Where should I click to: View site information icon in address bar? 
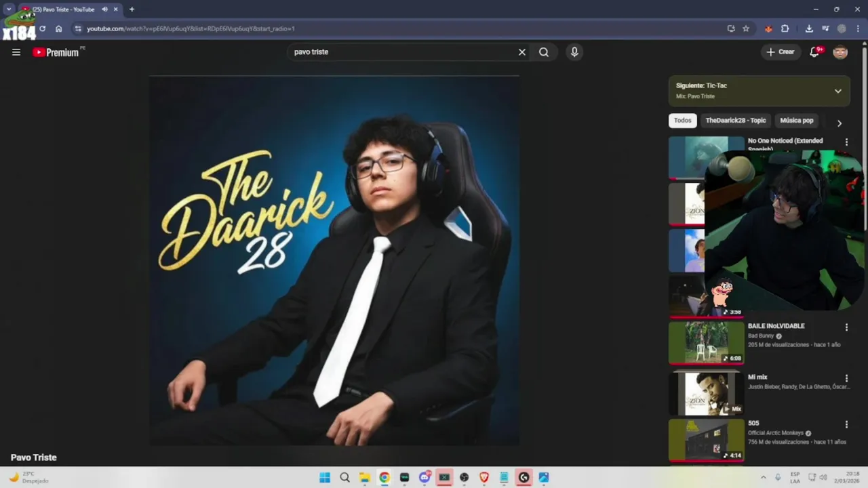click(x=78, y=28)
